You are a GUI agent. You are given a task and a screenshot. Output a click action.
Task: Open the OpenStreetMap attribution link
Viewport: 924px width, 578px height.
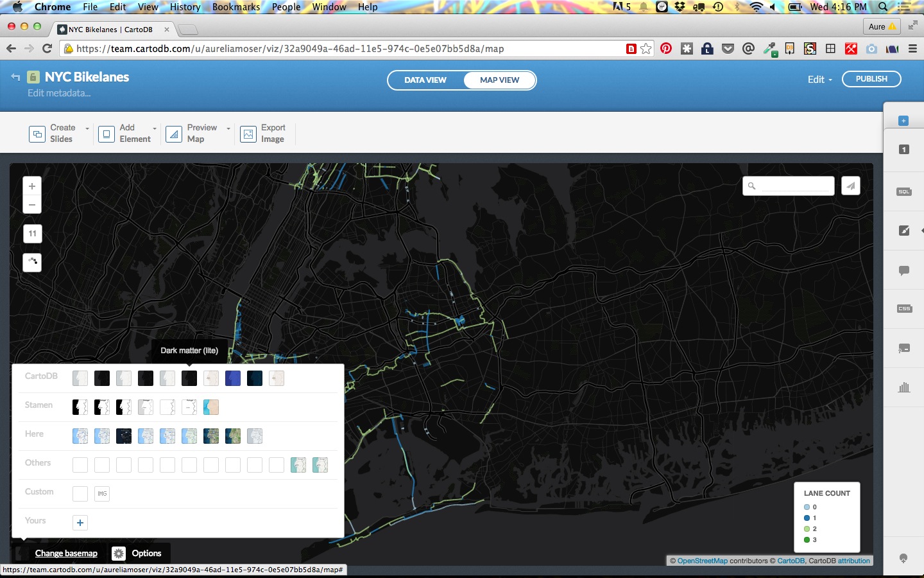[x=703, y=561]
